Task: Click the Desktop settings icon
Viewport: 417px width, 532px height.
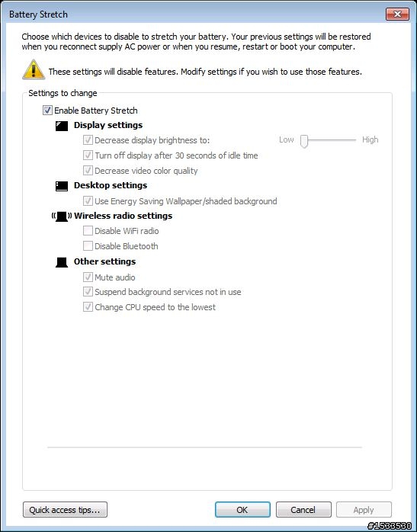Action: (x=62, y=186)
